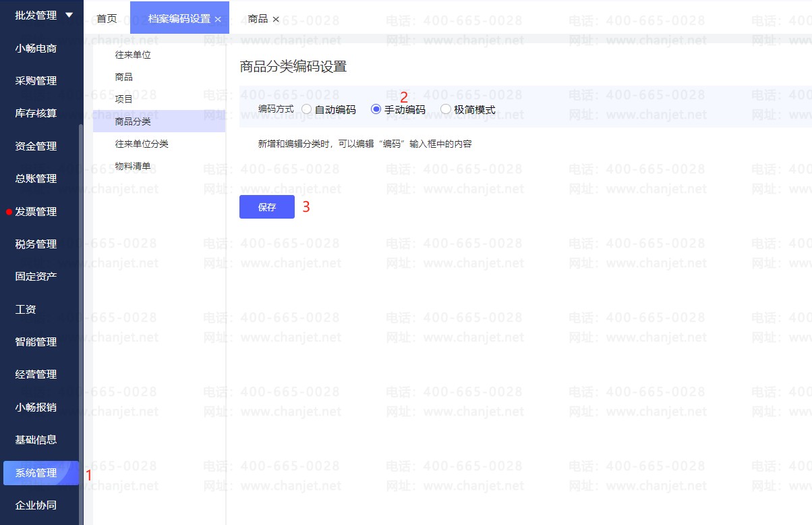The width and height of the screenshot is (812, 525).
Task: Open 发票管理 with the red dot
Action: click(x=36, y=212)
